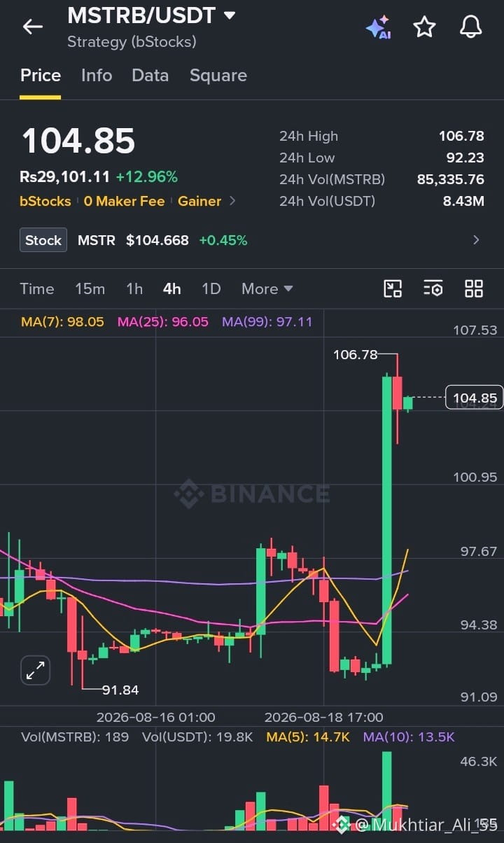Tap MA(25): 96.05 indicator label
Image resolution: width=504 pixels, height=843 pixels.
coord(163,322)
